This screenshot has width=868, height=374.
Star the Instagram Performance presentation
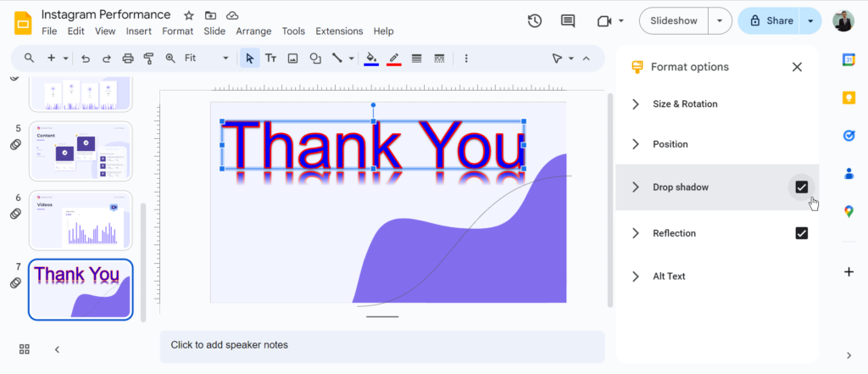click(x=189, y=15)
